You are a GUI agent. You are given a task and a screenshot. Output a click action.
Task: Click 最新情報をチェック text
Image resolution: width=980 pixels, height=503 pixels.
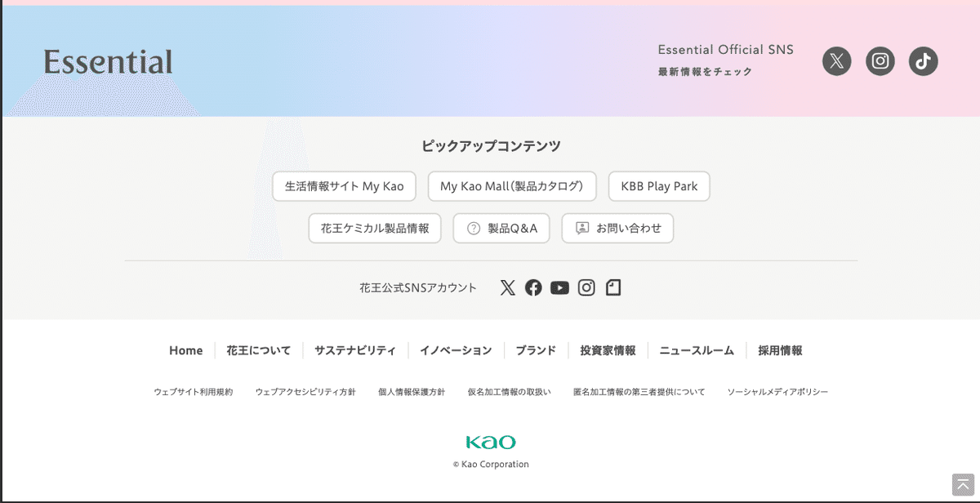click(x=706, y=72)
